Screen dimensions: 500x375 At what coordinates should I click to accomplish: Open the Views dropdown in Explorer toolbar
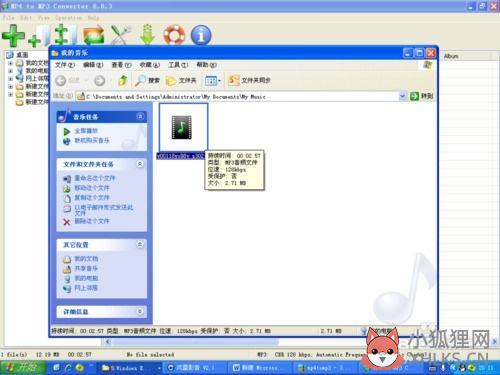click(x=213, y=80)
